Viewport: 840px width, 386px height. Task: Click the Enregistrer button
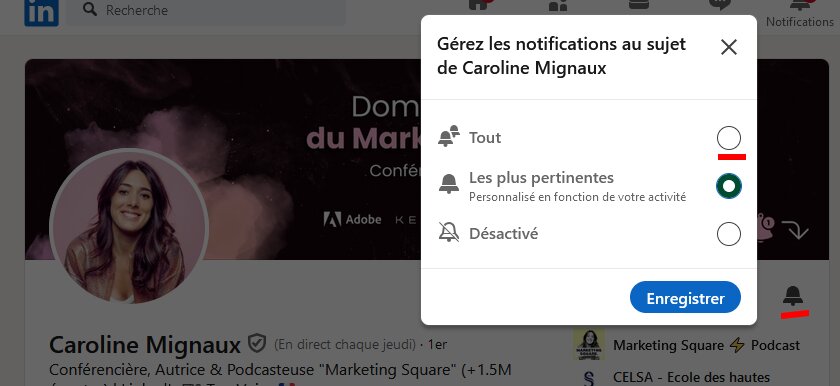[x=685, y=297]
